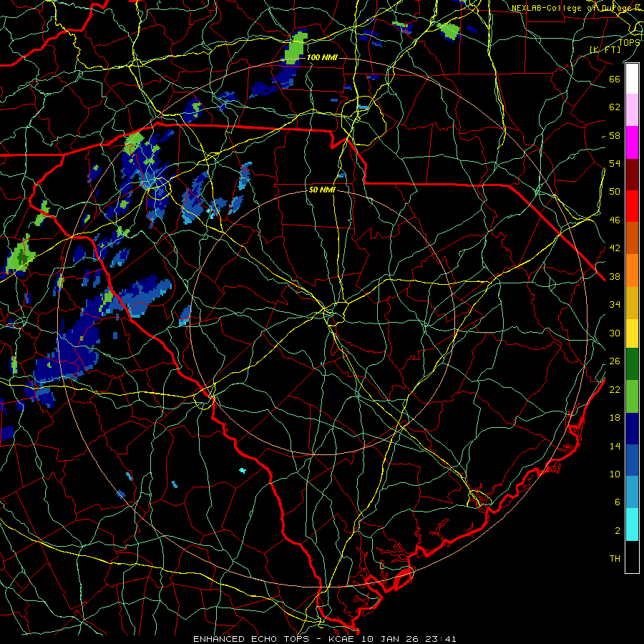Screen dimensions: 644x644
Task: Click the 100 NMI range ring label
Action: tap(322, 57)
